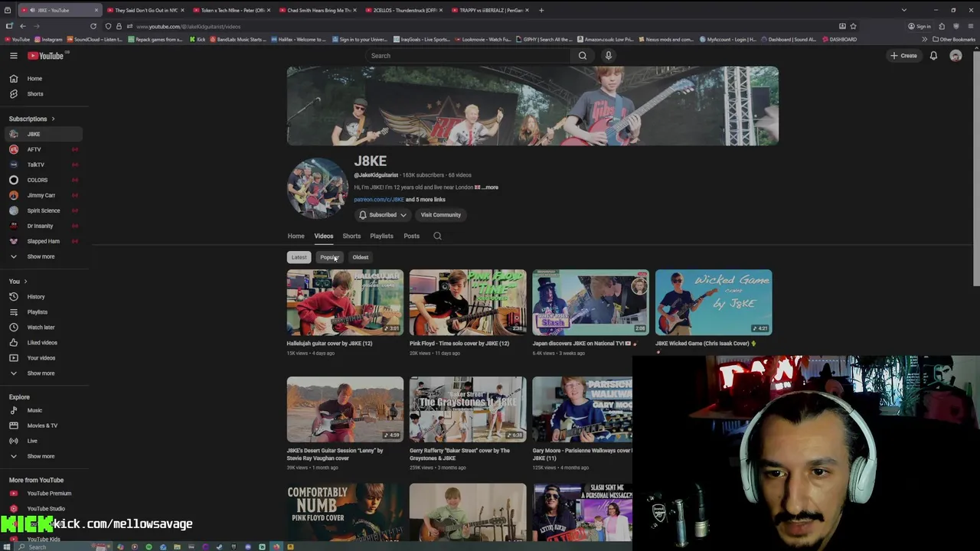Open Playlists in sidebar
Viewport: 980px width, 551px height.
point(44,312)
